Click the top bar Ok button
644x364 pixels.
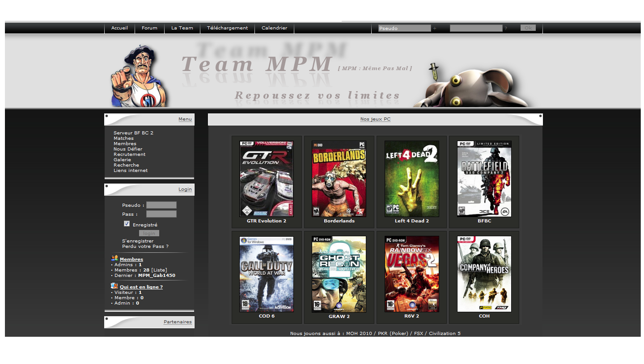(x=528, y=28)
